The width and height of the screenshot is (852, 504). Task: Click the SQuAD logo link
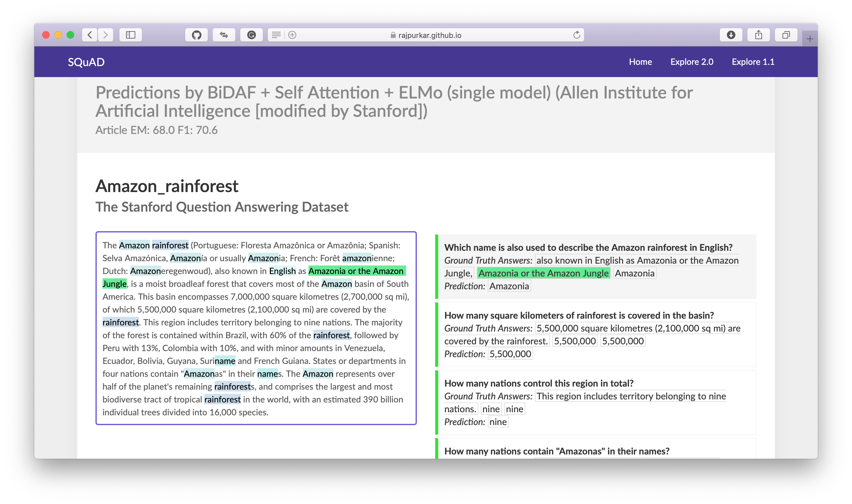coord(86,62)
